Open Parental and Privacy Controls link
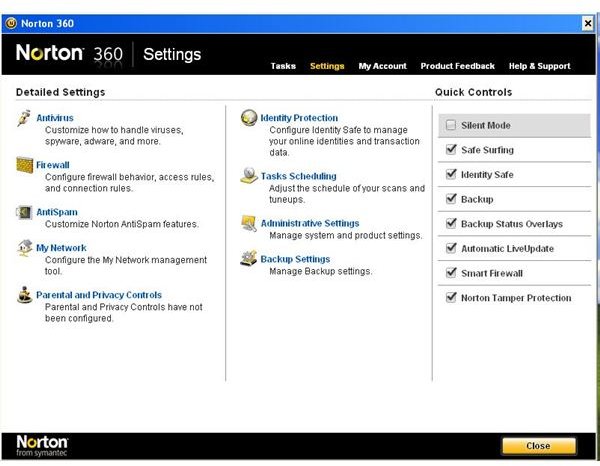Viewport: 600px width, 466px height. [x=99, y=295]
